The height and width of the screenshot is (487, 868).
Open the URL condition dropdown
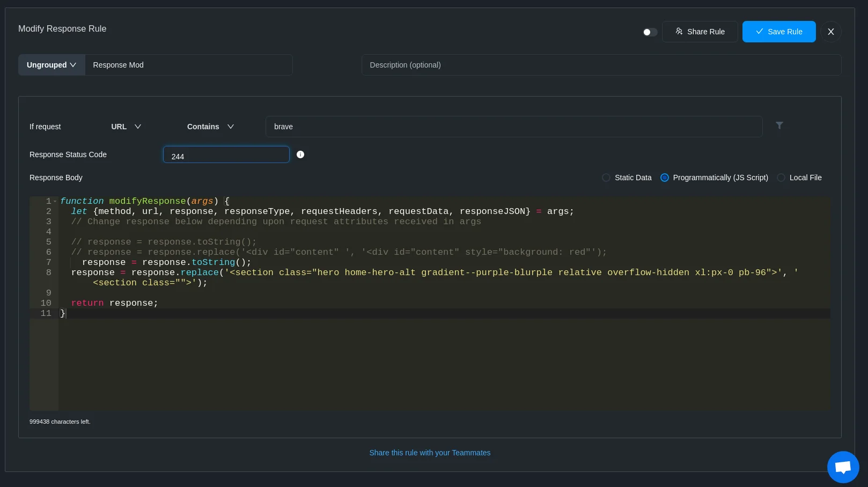(126, 127)
